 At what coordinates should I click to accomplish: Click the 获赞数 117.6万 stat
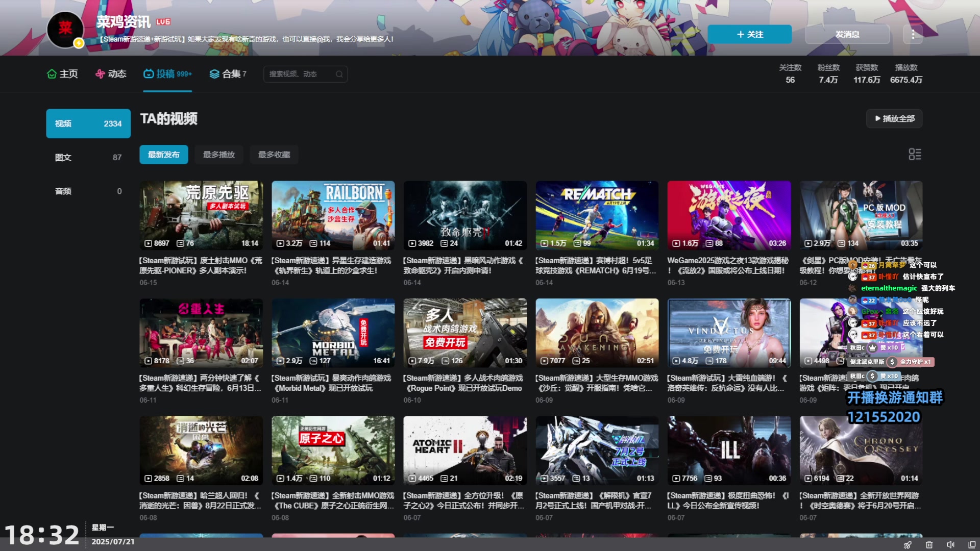[867, 73]
